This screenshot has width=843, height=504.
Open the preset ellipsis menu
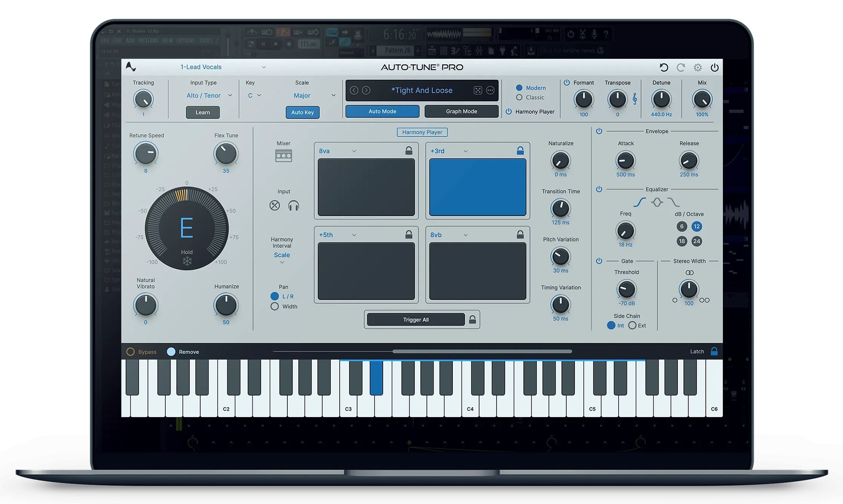491,90
